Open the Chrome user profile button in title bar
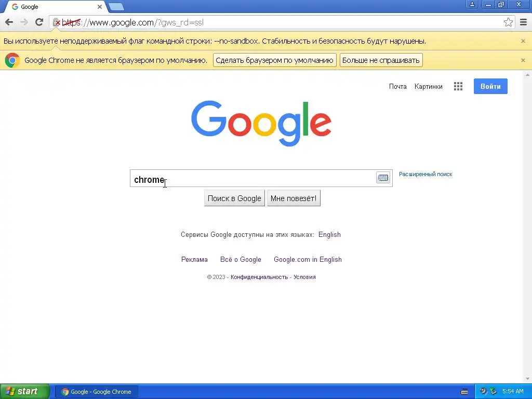The width and height of the screenshot is (532, 399). coord(472,4)
